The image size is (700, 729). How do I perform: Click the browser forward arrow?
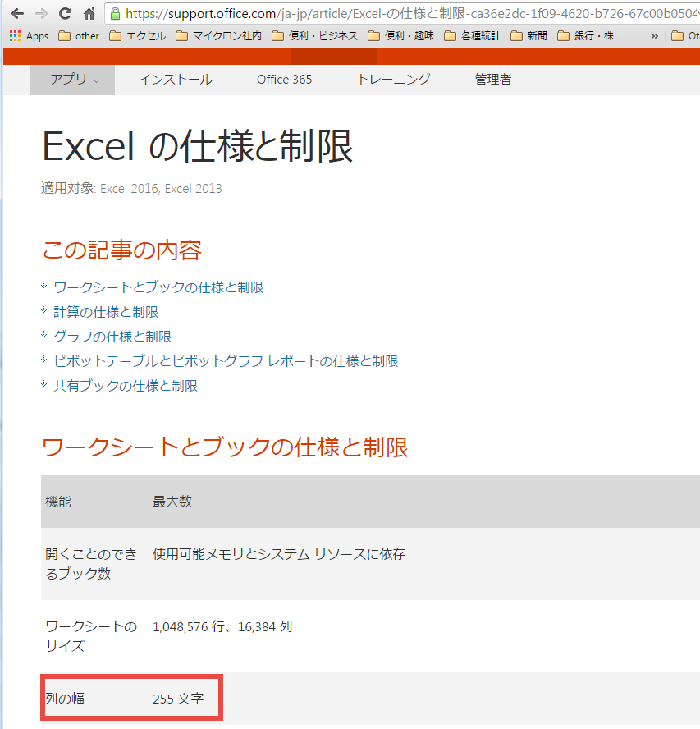[x=41, y=14]
